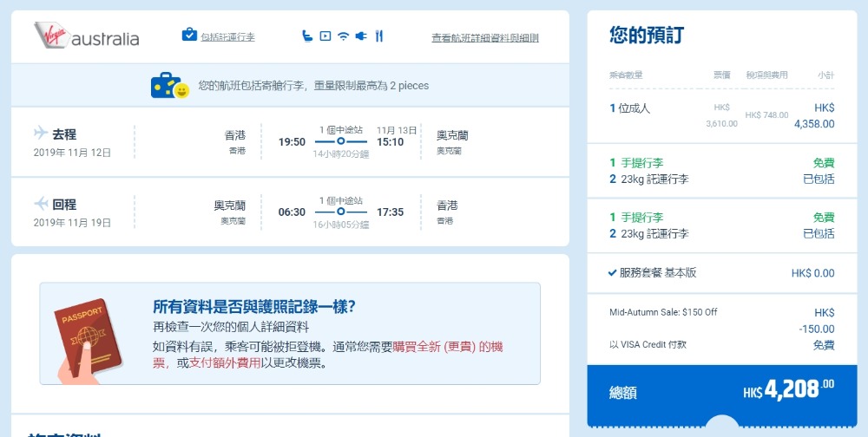Click the Mid-Autumn Sale $150 Off line
The height and width of the screenshot is (437, 868).
pos(663,312)
